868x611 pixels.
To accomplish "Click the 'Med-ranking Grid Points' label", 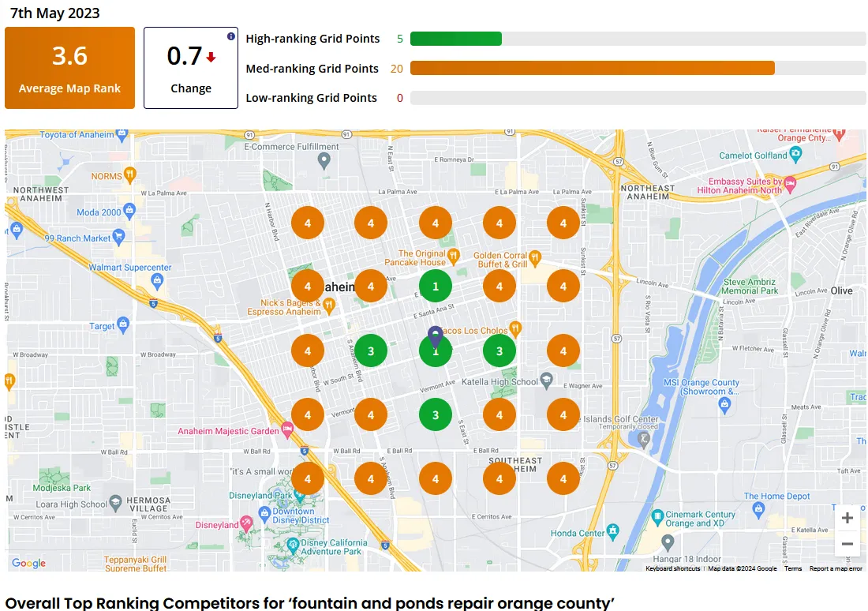I will click(312, 69).
